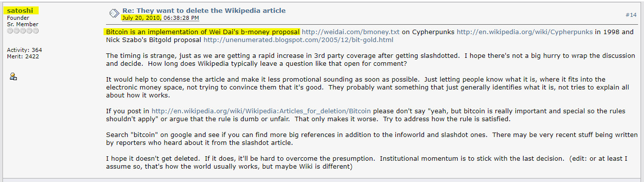
Task: Click the first rank circle under Sr. Member
Action: 10,31
